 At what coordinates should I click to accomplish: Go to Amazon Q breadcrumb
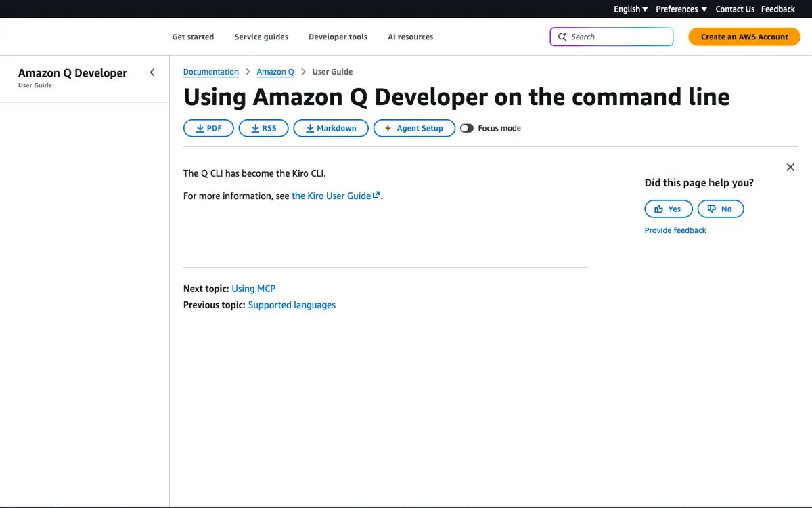(275, 72)
